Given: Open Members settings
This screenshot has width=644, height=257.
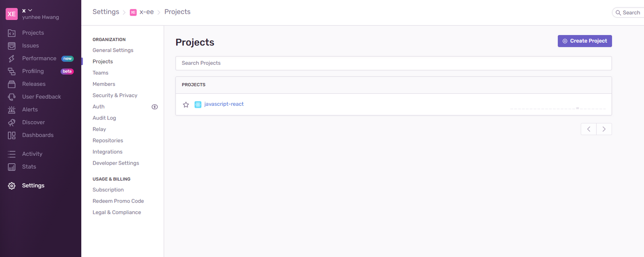Looking at the screenshot, I should (104, 84).
